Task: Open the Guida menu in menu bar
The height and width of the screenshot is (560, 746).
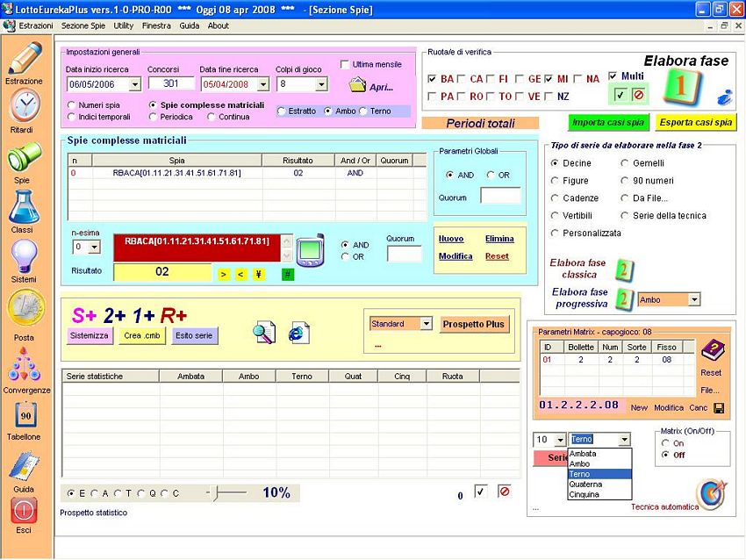Action: click(x=190, y=25)
